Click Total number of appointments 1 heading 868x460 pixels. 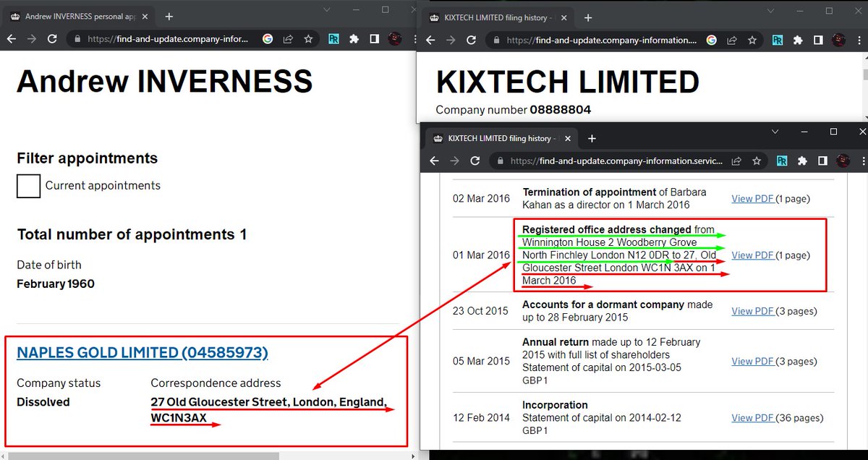(x=132, y=234)
